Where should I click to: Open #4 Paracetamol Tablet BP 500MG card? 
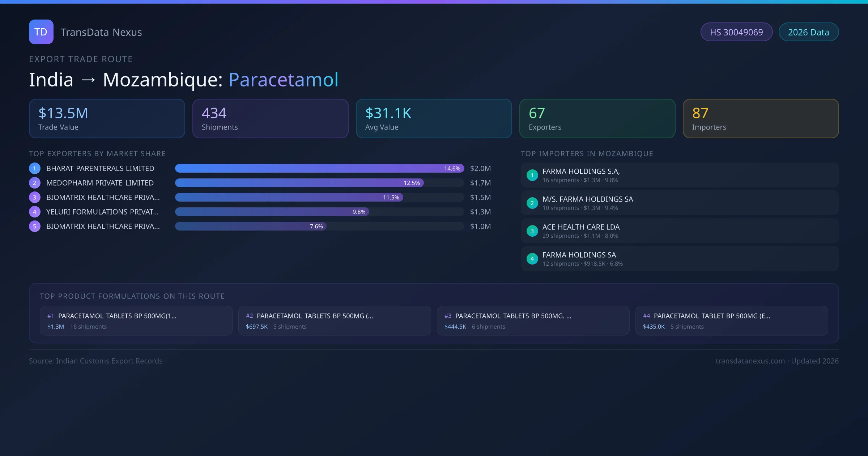click(731, 321)
